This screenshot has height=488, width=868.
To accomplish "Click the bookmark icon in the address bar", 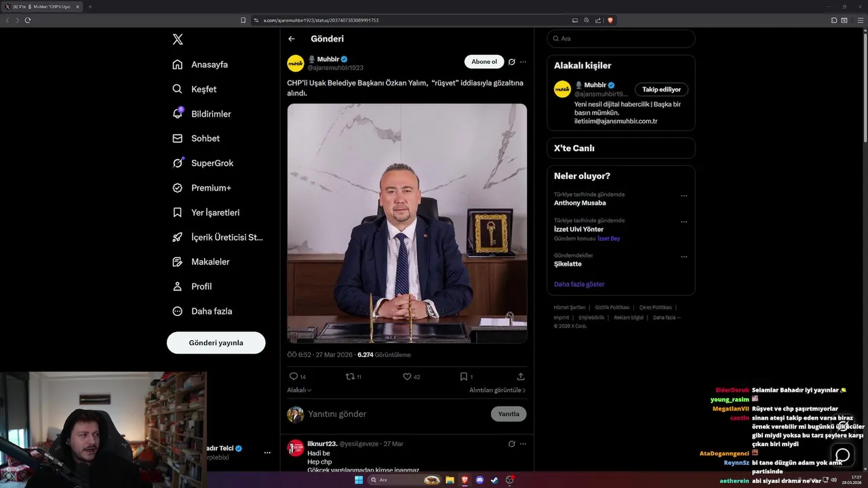I will coord(243,20).
